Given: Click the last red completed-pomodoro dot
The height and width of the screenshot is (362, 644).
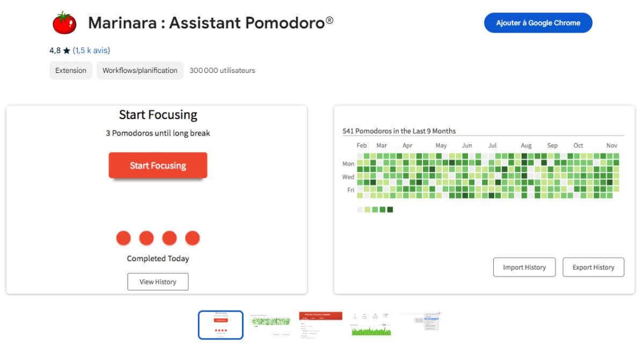Looking at the screenshot, I should [x=192, y=238].
